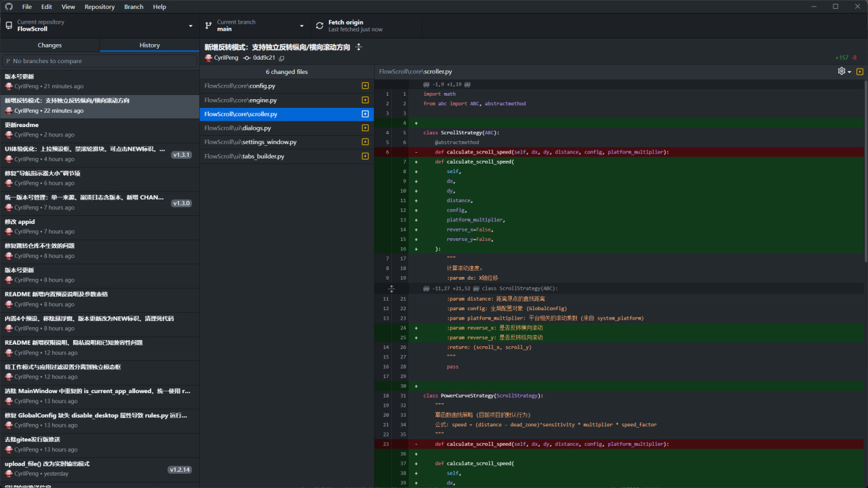Screen dimensions: 868x488
Task: Open the Current branch main dropdown
Action: (x=254, y=26)
